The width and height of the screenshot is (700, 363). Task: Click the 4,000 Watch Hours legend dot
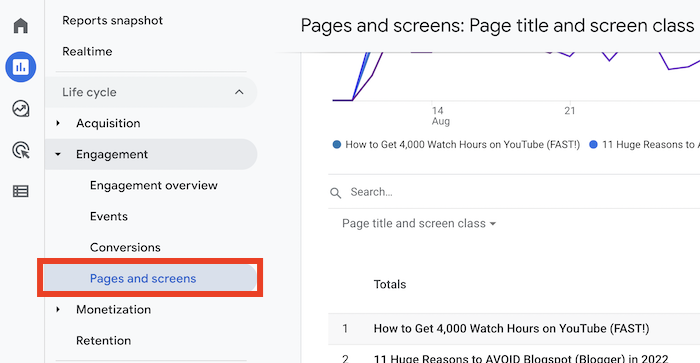pos(337,144)
